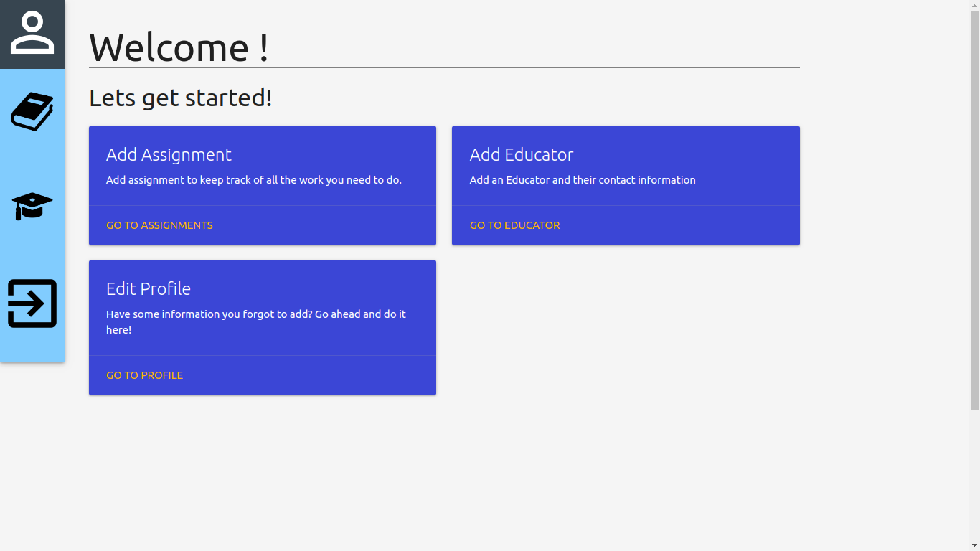Click the logout exit arrow icon

[32, 303]
